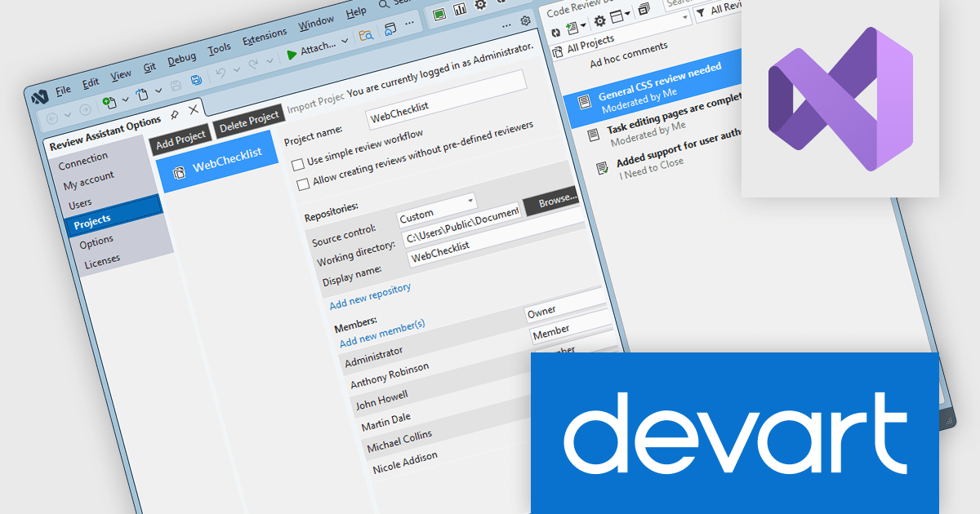This screenshot has height=514, width=980.
Task: Click the green screen icon in top toolbar
Action: pos(439,14)
